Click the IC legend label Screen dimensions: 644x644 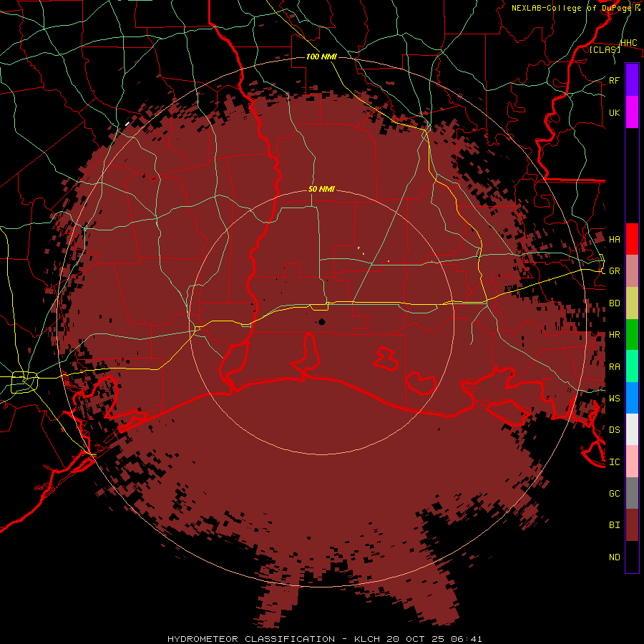[614, 462]
